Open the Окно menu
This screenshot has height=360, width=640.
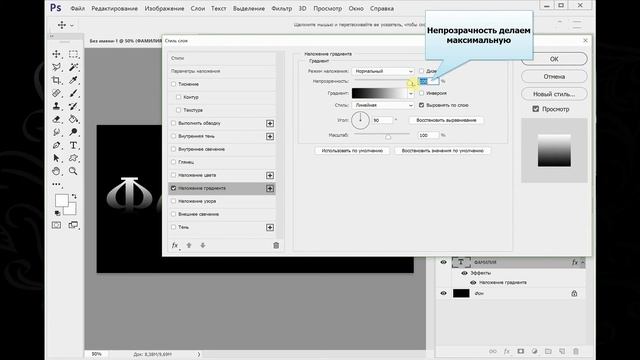pyautogui.click(x=356, y=8)
